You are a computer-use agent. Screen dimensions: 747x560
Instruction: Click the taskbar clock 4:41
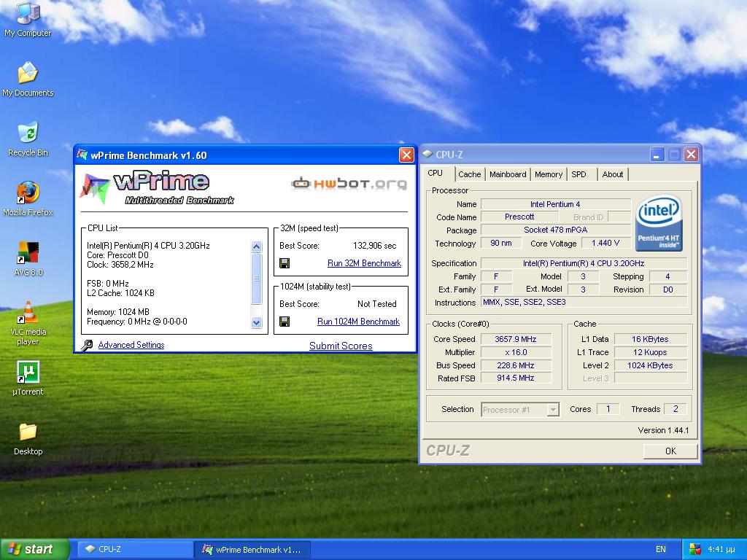click(721, 549)
